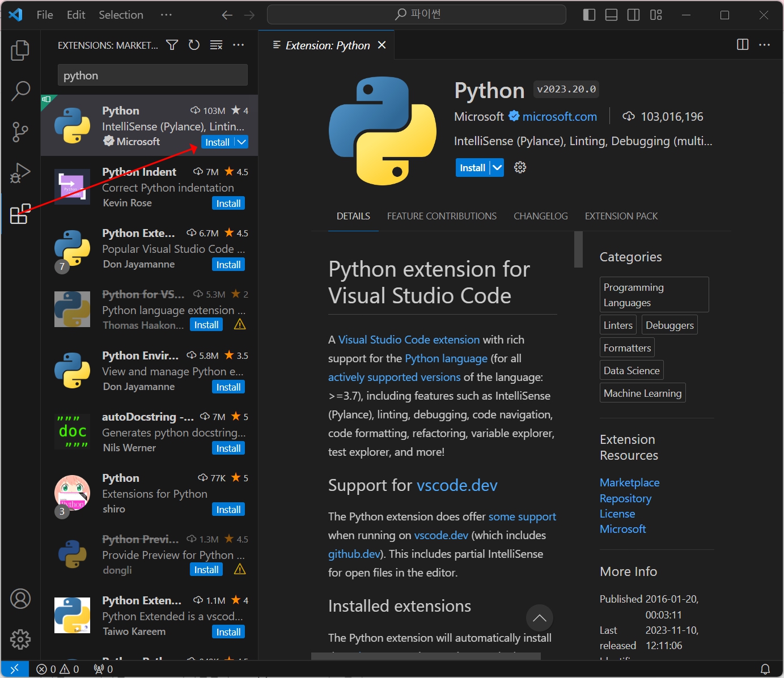Install autoDocstring extension
The width and height of the screenshot is (784, 678).
point(228,448)
